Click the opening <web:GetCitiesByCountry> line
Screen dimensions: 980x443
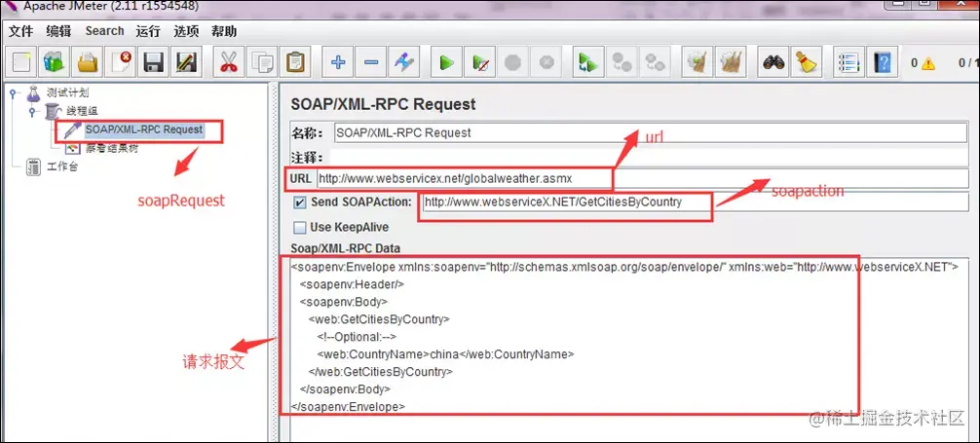pyautogui.click(x=379, y=319)
